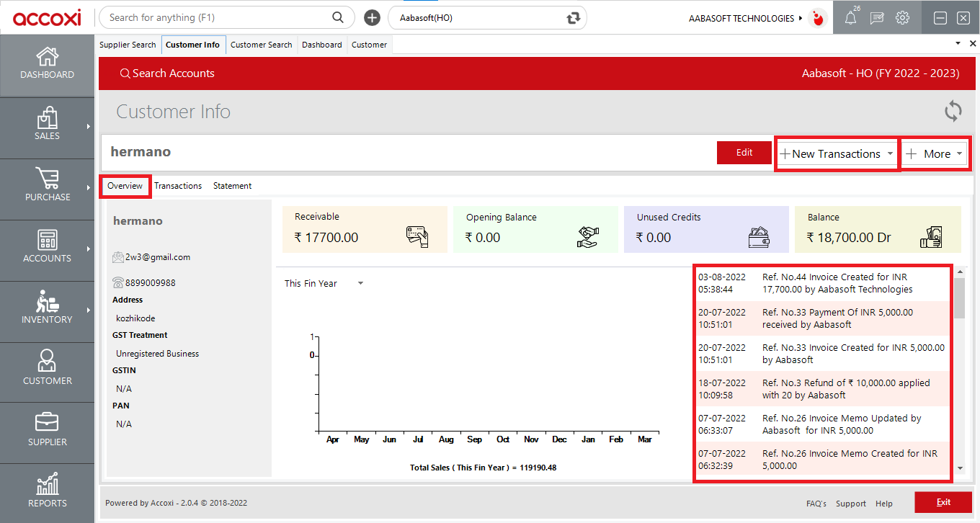Click the 2w3@gmail.com email text

tap(158, 257)
